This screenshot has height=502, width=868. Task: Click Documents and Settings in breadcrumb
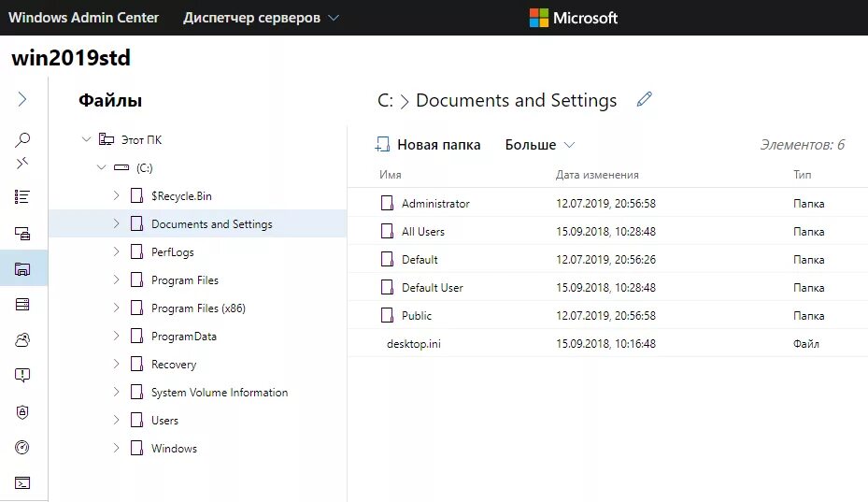pos(516,100)
